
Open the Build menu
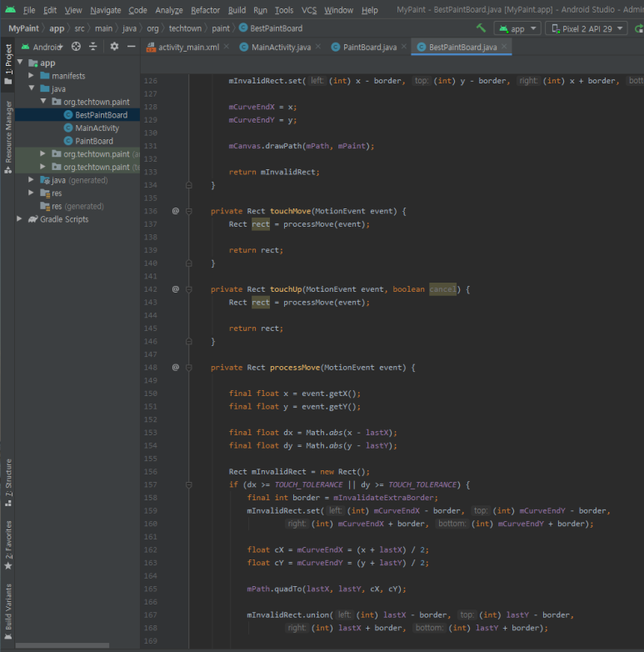coord(237,10)
